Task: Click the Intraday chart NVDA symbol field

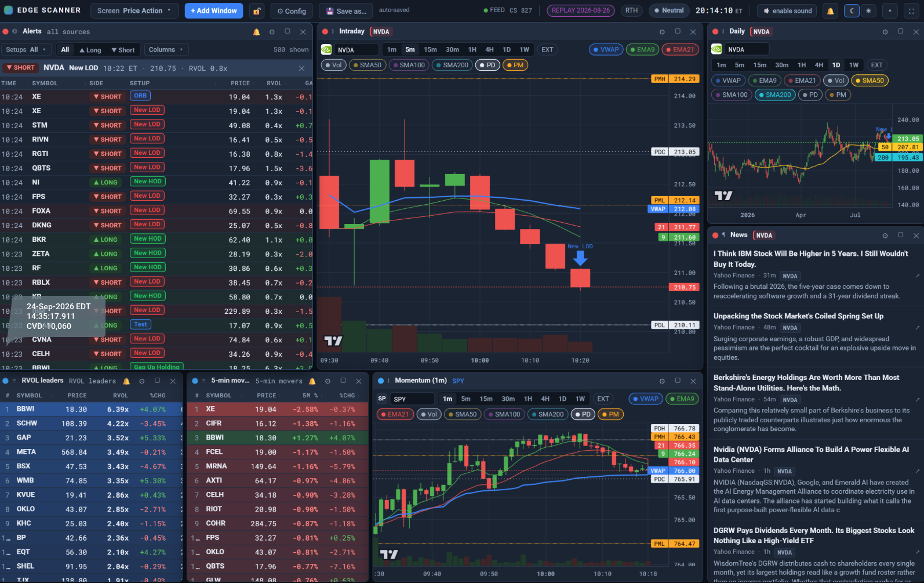Action: (356, 50)
